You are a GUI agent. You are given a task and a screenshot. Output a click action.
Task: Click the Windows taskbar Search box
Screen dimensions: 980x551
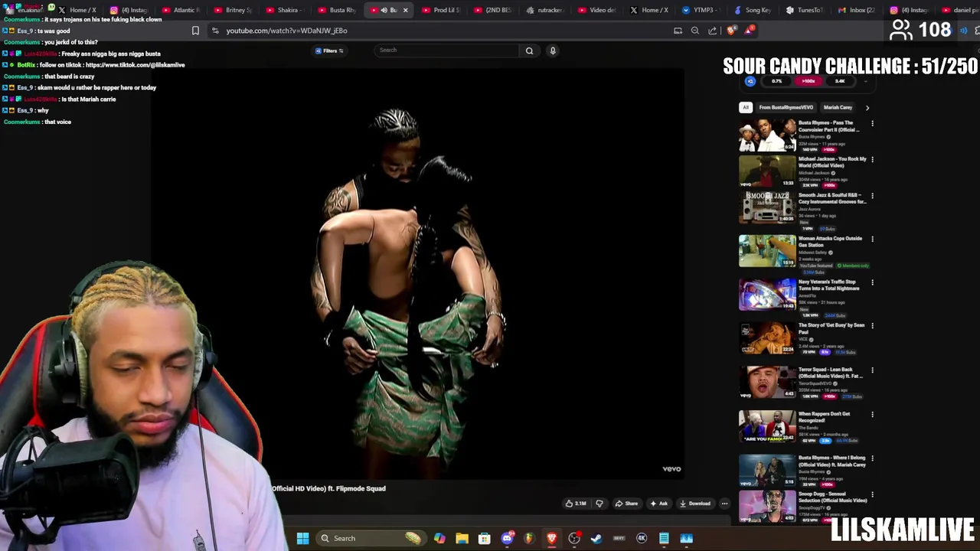tap(371, 538)
